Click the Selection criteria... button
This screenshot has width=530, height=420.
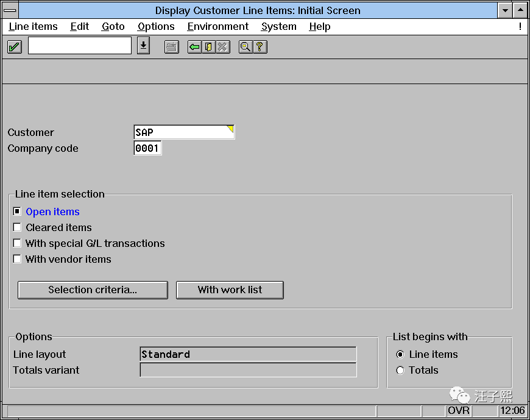tap(93, 290)
